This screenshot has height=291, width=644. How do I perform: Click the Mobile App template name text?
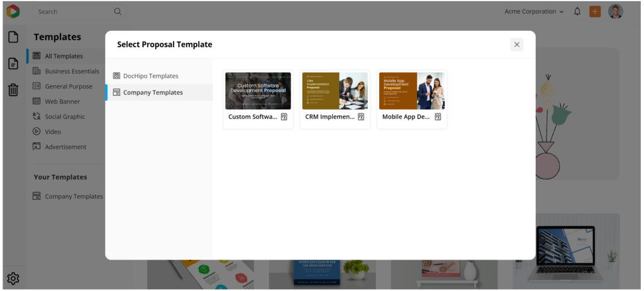[407, 117]
